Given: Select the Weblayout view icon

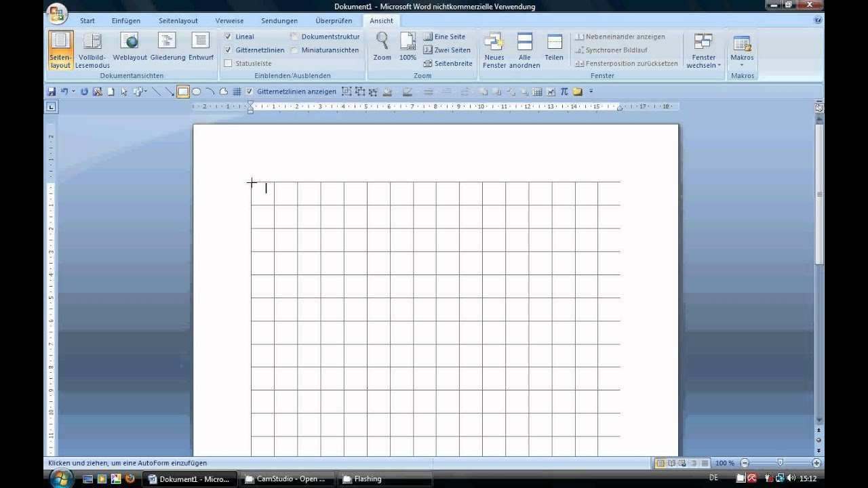Looking at the screenshot, I should (130, 47).
